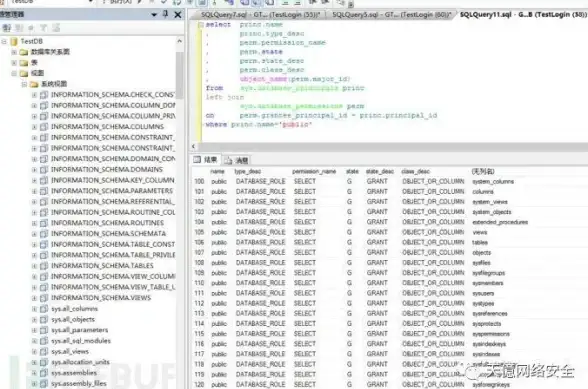Click 'public' string literal in query editor

tap(296, 125)
